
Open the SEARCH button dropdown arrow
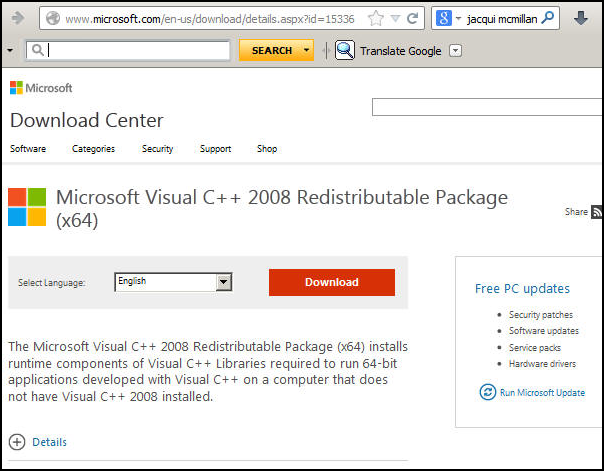tap(307, 50)
